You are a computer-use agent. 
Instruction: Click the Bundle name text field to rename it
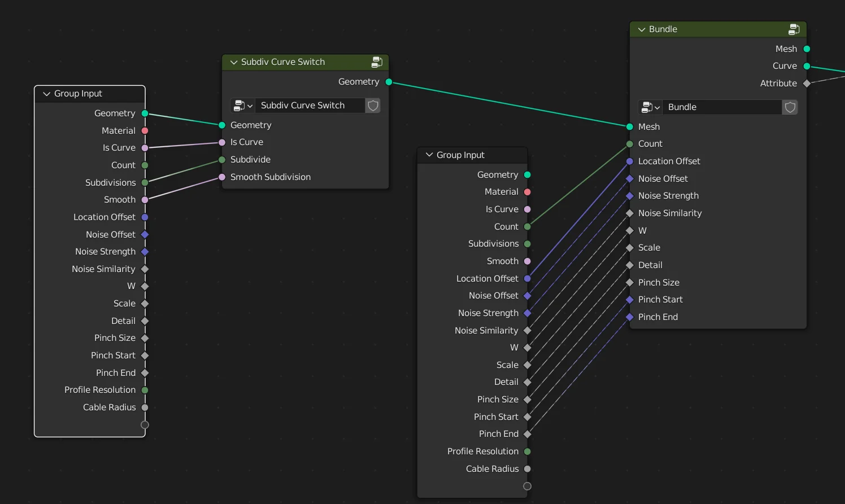(723, 107)
